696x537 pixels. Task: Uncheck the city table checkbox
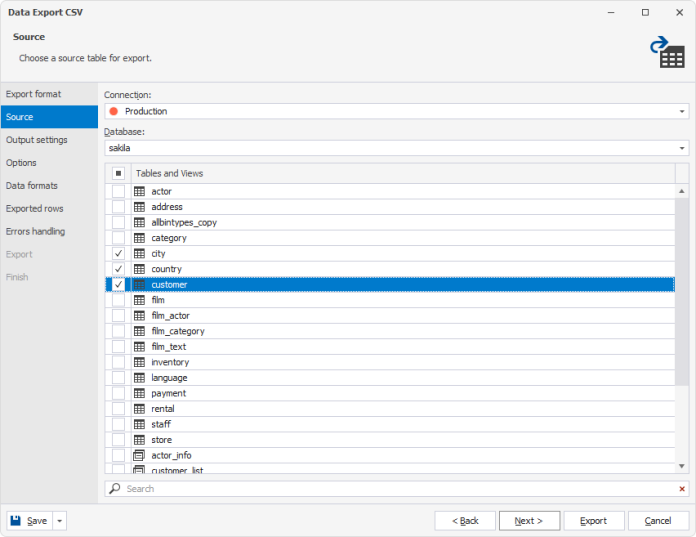(x=119, y=254)
